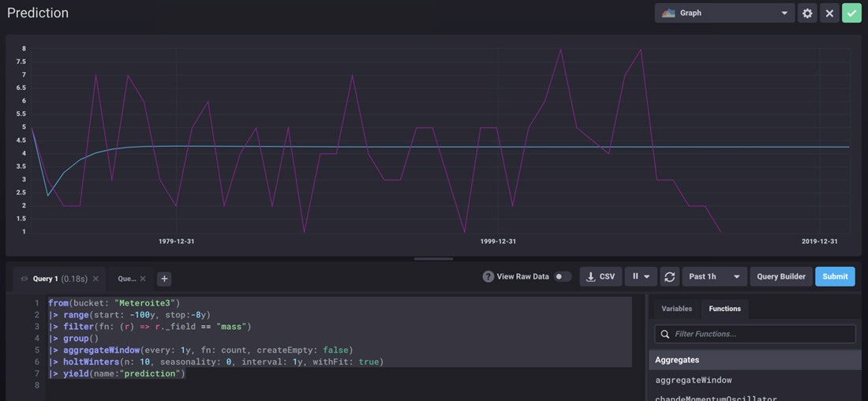868x401 pixels.
Task: Save the cell with the green checkmark
Action: 851,13
